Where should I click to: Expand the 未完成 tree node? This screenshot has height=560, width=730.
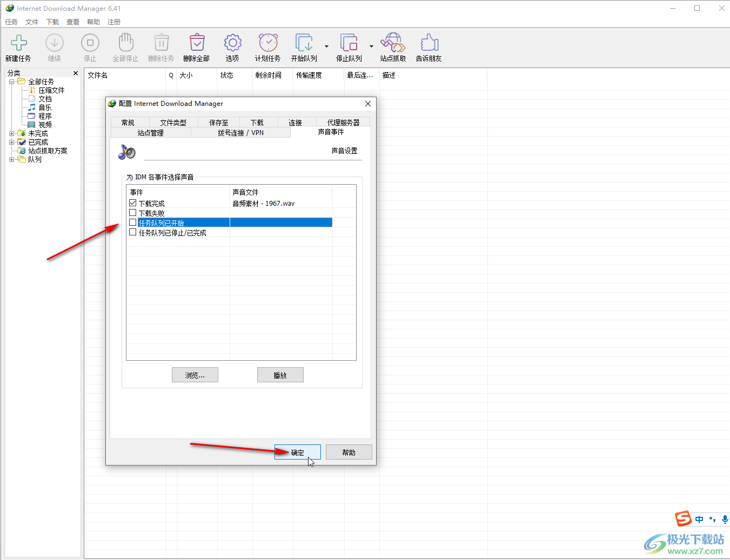click(12, 133)
